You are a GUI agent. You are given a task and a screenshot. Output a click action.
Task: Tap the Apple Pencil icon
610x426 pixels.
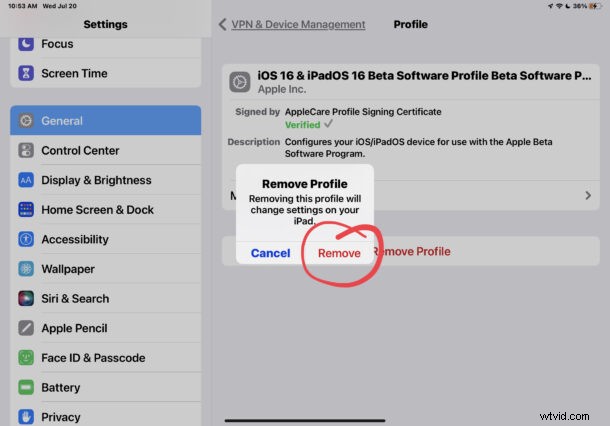[x=26, y=328]
